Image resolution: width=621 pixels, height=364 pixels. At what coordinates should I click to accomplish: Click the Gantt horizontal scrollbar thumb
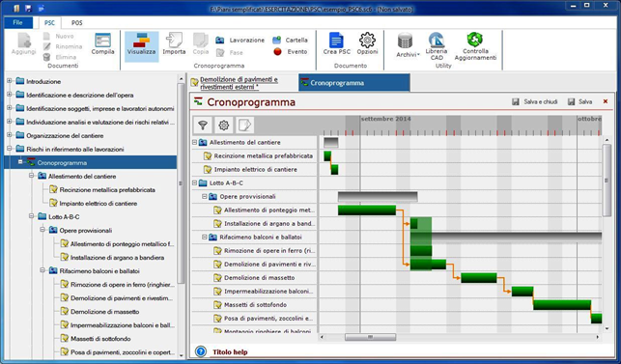tap(370, 337)
